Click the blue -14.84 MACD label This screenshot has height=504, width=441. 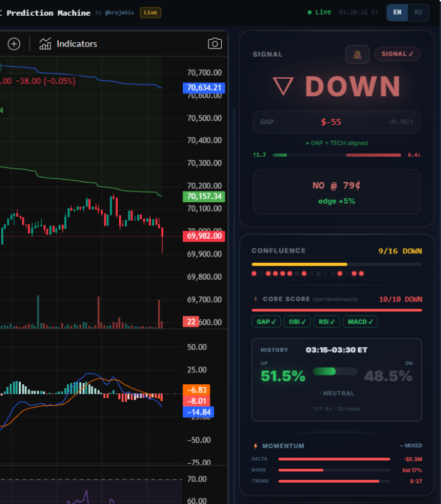click(198, 412)
